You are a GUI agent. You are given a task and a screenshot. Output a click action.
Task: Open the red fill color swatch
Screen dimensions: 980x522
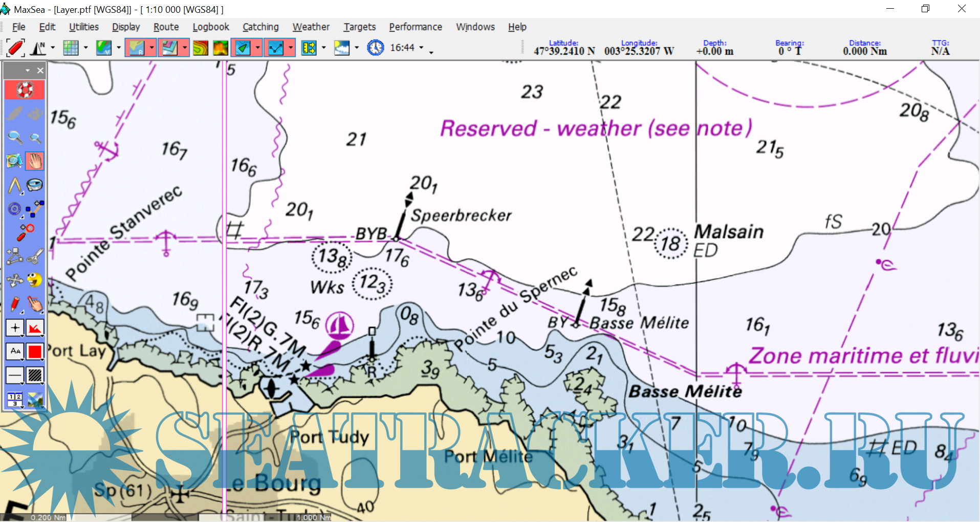tap(35, 352)
